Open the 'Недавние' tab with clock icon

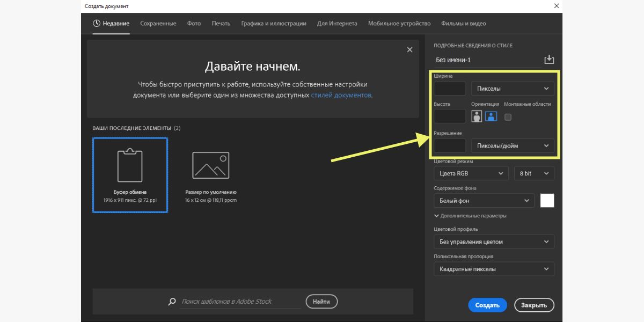tap(111, 24)
